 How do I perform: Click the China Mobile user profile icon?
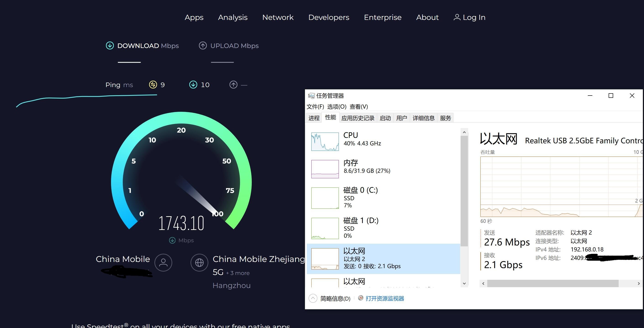[163, 262]
